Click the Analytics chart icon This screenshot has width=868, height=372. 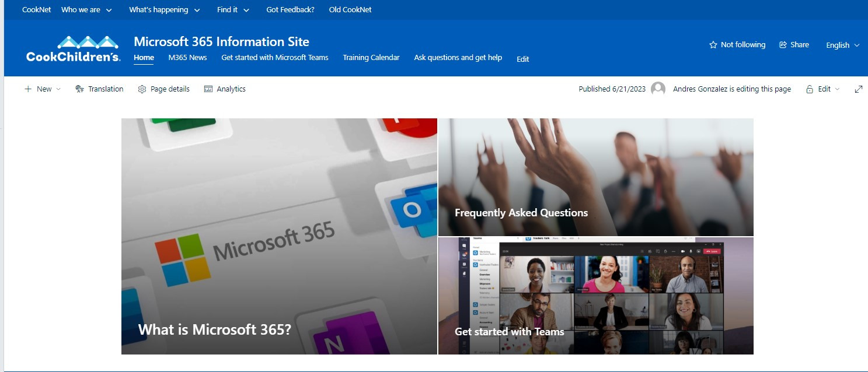[x=208, y=89]
